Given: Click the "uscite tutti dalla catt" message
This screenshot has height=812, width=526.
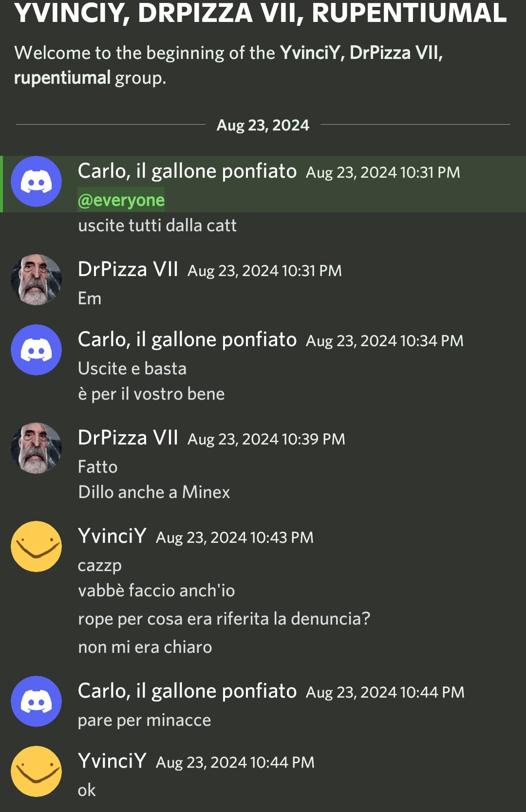Looking at the screenshot, I should (157, 225).
